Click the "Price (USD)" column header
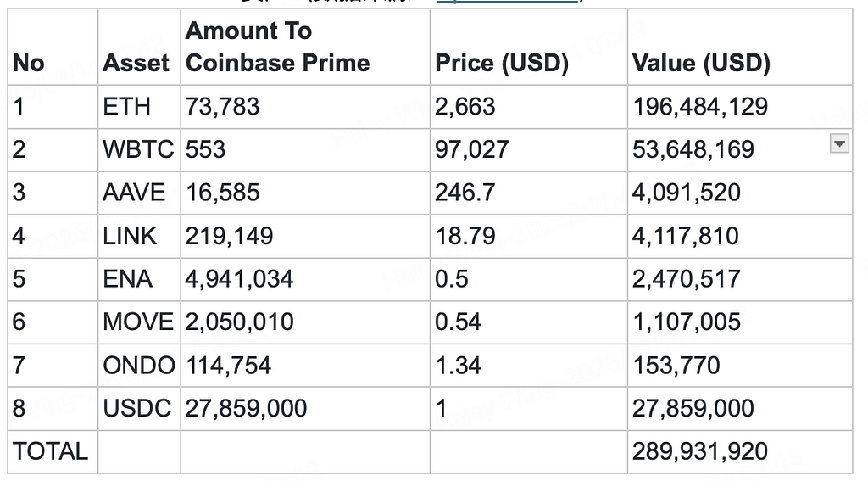Screen dimensions: 868x481 click(x=502, y=64)
